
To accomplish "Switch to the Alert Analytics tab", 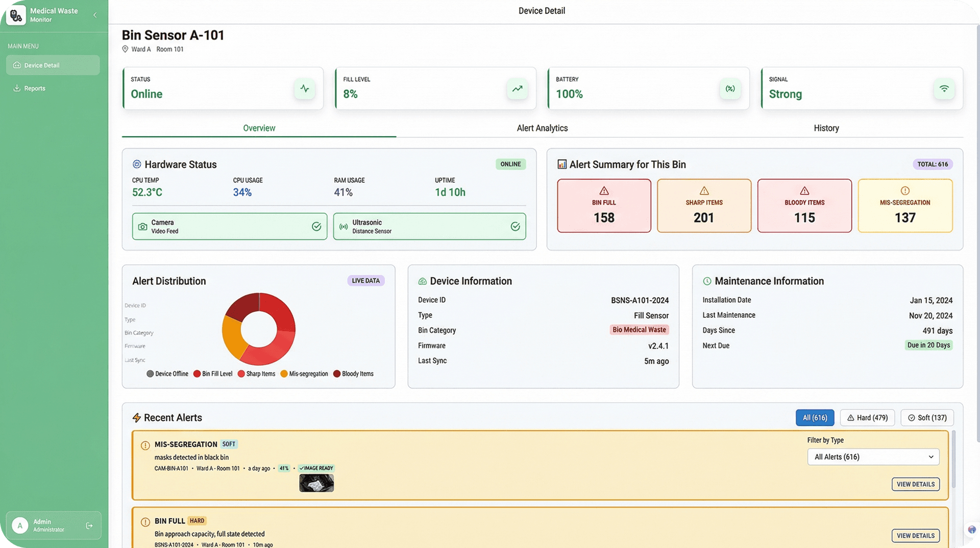I will pos(542,128).
